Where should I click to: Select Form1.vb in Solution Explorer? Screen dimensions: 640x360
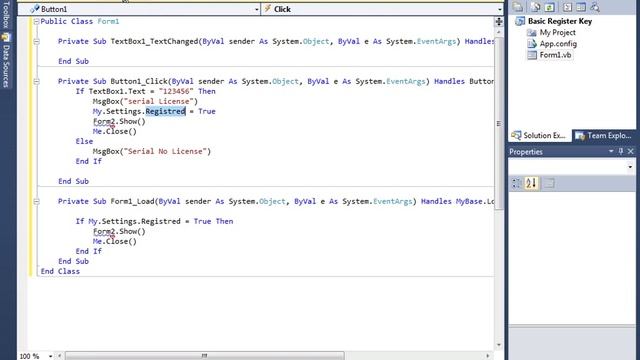[555, 55]
